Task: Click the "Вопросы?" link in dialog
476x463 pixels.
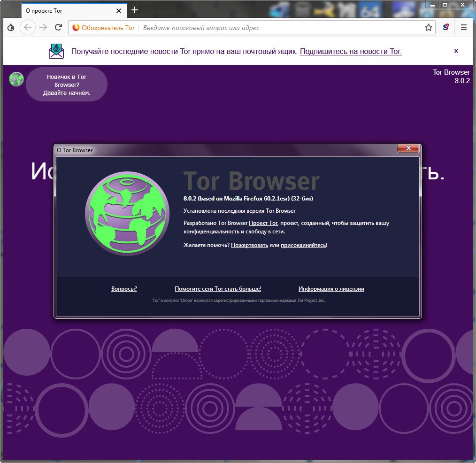Action: click(124, 289)
